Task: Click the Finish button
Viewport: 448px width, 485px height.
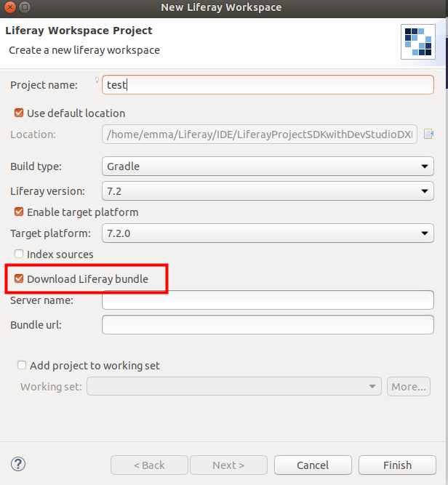Action: point(397,465)
